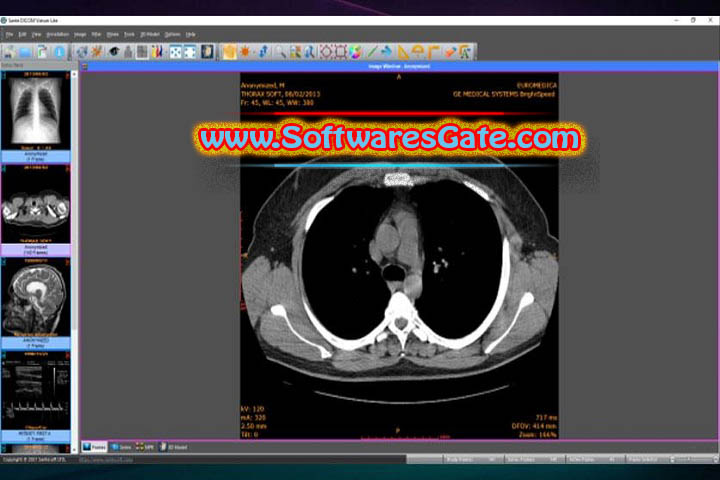
Task: Open the 3D Model menu
Action: 150,34
